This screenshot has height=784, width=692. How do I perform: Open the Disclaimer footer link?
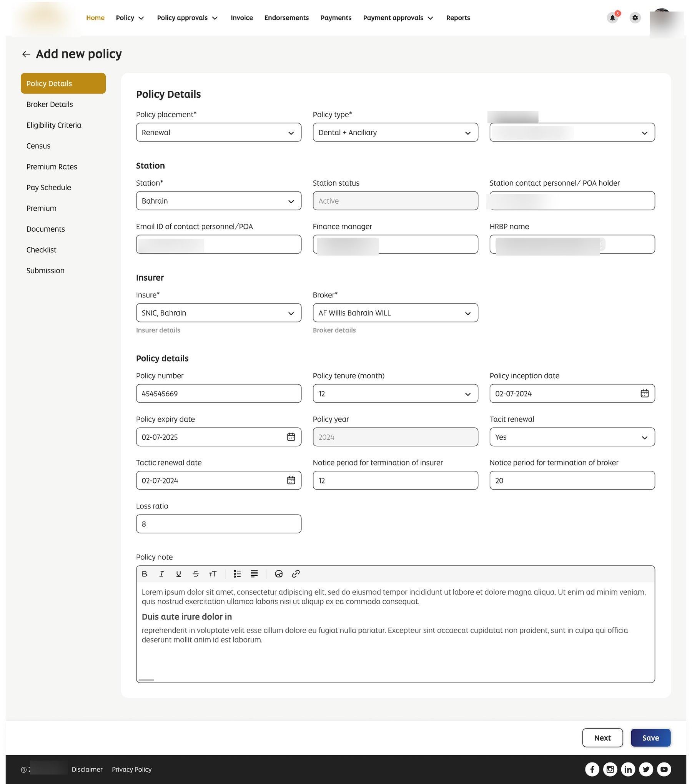(x=87, y=769)
